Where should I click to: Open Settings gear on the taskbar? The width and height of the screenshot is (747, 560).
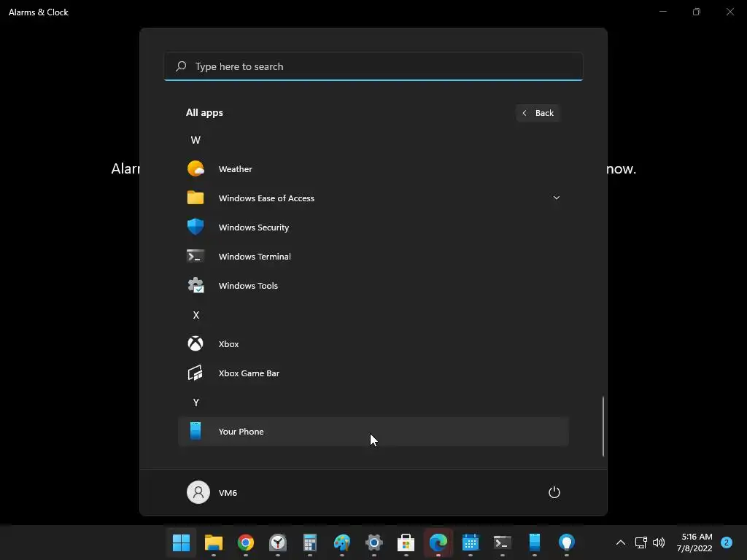point(374,542)
